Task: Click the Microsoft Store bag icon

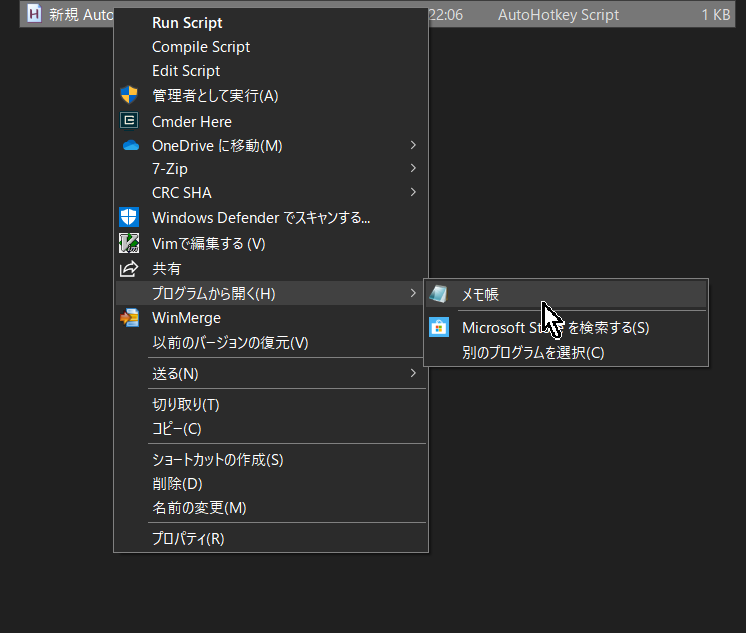Action: (439, 327)
